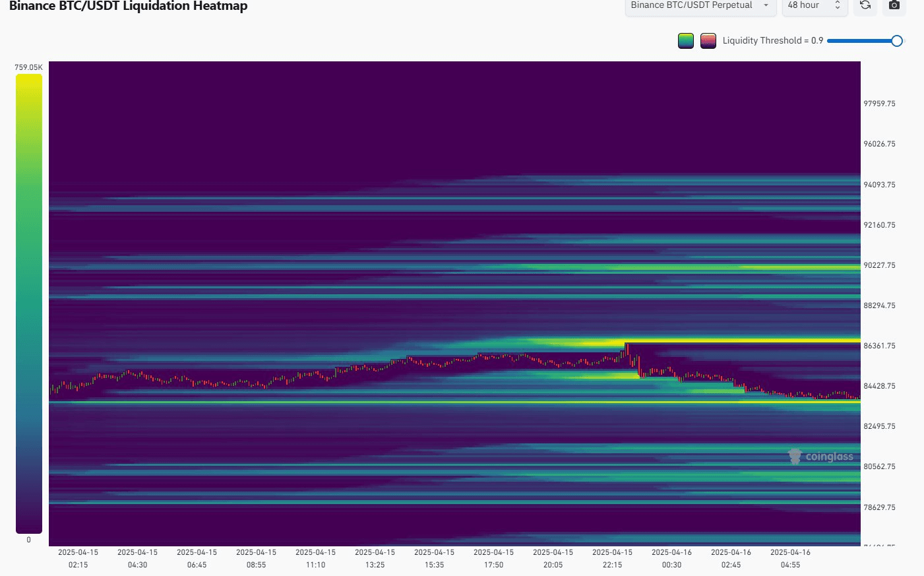The height and width of the screenshot is (576, 924).
Task: Click the 92160.75 price axis label
Action: coord(880,225)
